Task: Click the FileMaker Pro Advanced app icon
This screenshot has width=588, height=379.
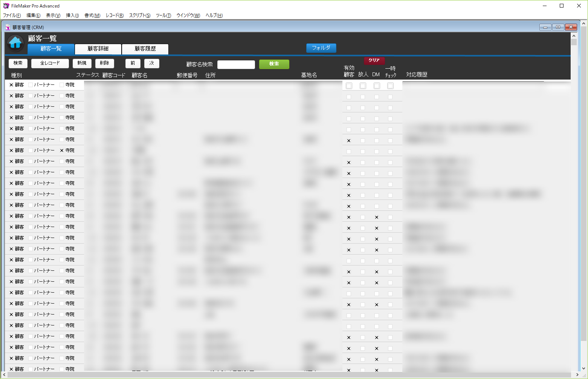Action: [6, 6]
